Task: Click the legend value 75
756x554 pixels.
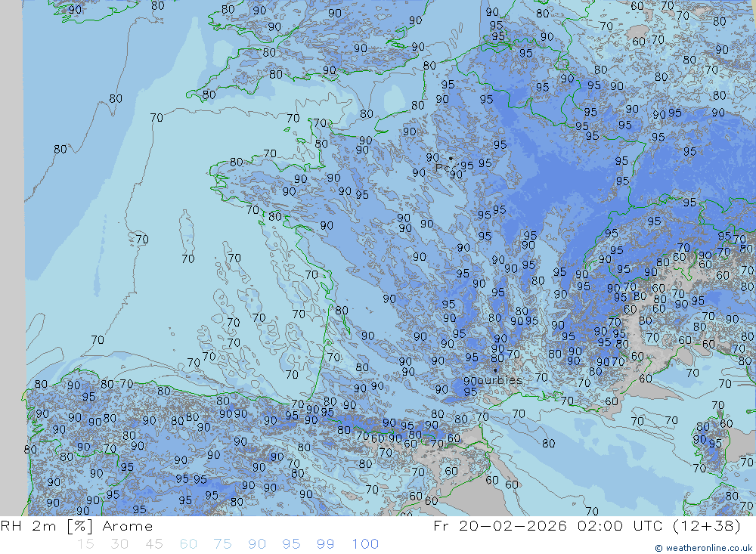Action: (223, 544)
